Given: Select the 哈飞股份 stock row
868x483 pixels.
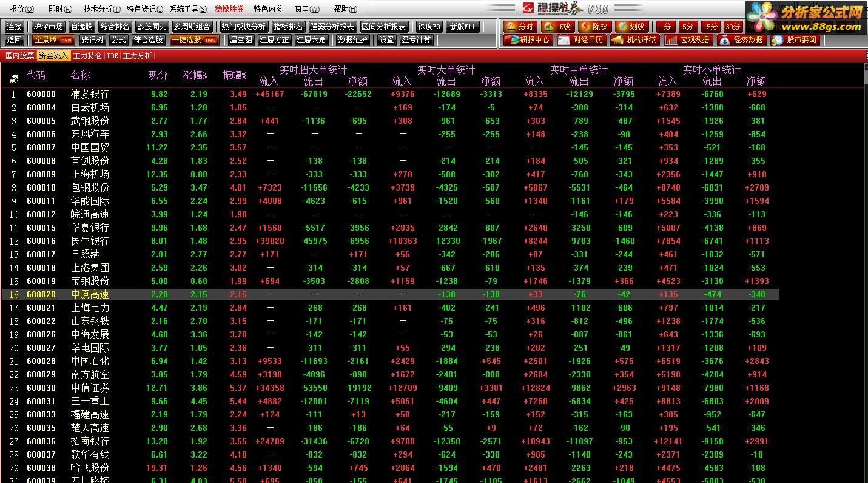Looking at the screenshot, I should [x=391, y=468].
